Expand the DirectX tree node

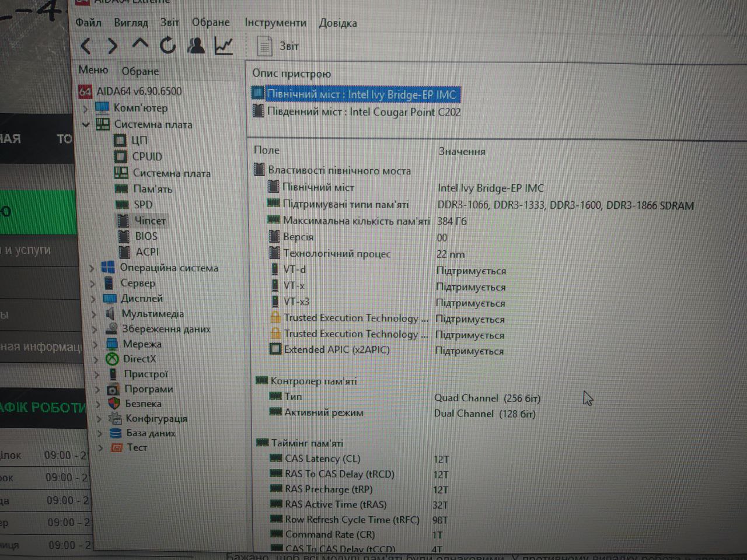(96, 359)
